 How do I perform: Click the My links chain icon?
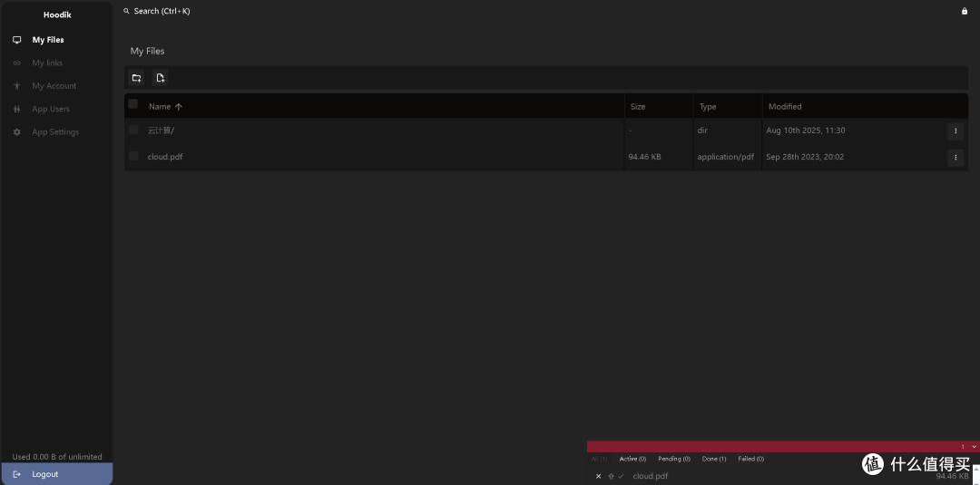pyautogui.click(x=17, y=63)
